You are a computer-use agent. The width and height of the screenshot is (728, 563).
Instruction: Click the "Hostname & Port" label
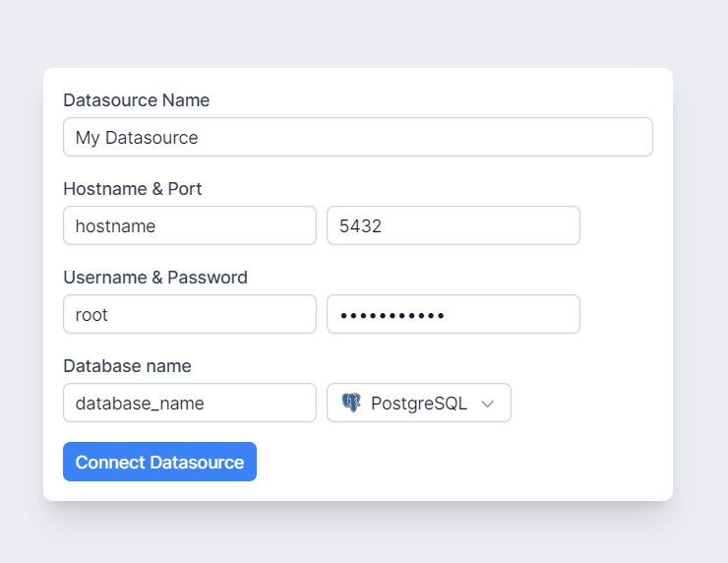pos(132,189)
